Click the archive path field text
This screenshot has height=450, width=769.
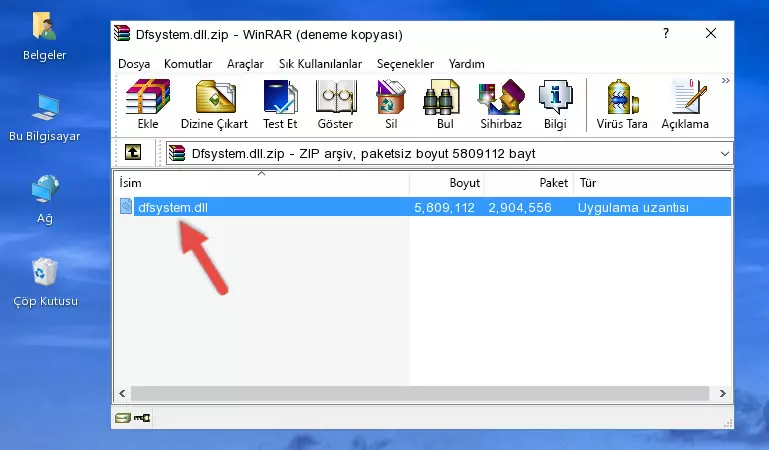363,153
